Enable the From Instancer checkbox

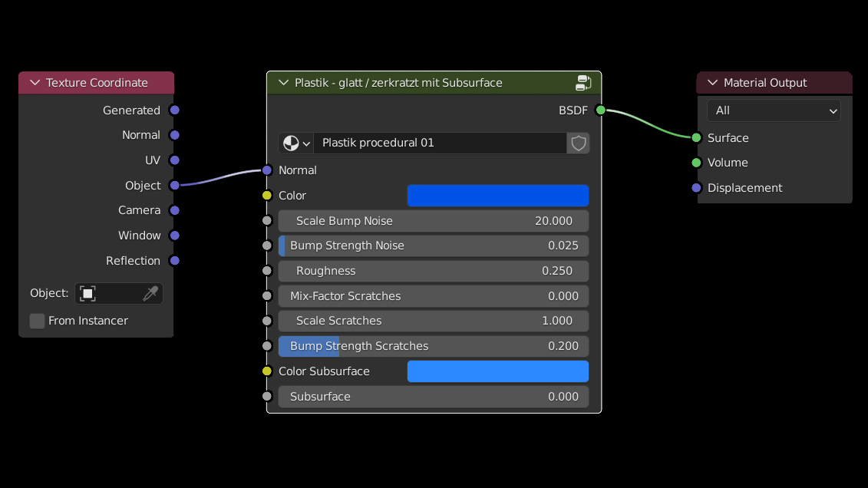[x=37, y=321]
